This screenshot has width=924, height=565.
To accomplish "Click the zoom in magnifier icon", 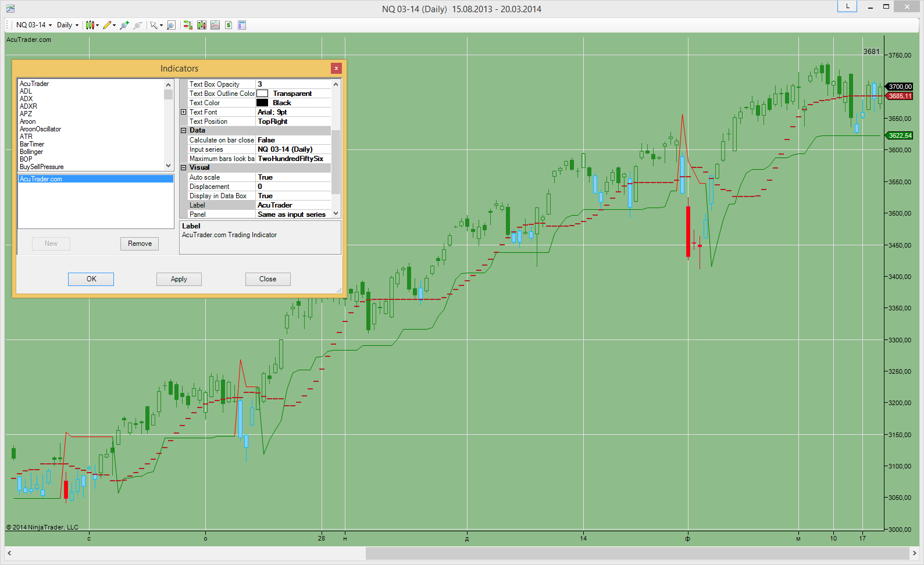I will click(124, 25).
